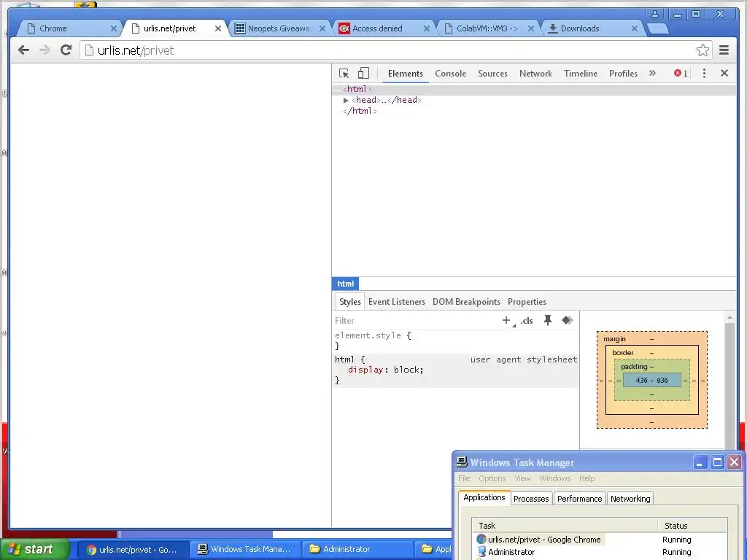Click the Windows start button
747x560 pixels.
click(35, 550)
